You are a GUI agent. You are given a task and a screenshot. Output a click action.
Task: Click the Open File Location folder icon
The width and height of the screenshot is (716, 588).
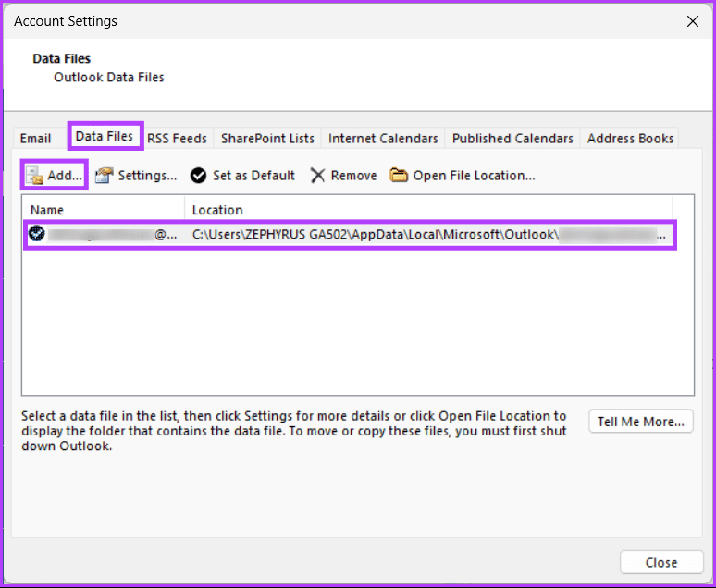[x=399, y=176]
